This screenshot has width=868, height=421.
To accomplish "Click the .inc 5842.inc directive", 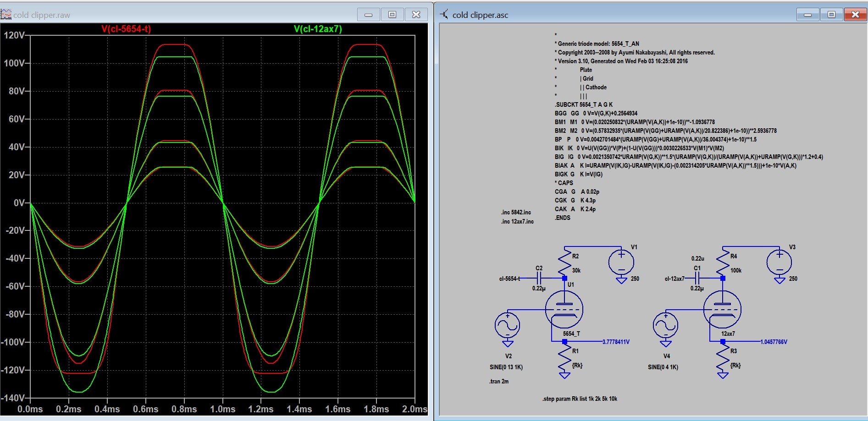I will point(516,212).
